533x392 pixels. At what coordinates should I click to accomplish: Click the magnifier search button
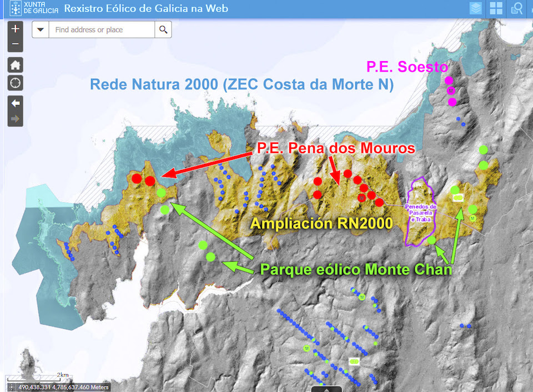point(163,29)
